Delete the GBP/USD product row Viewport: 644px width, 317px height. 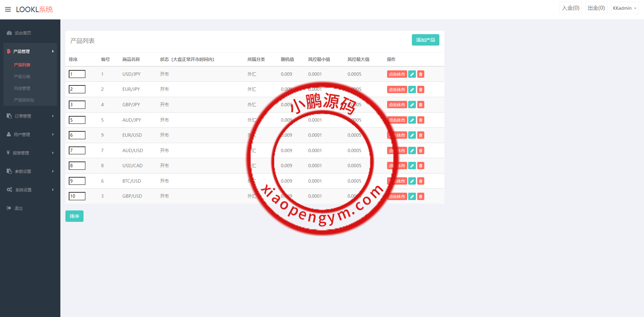click(x=421, y=196)
